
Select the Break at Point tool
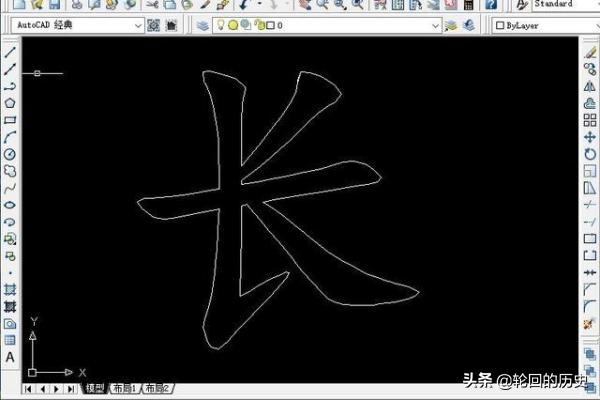coord(590,239)
